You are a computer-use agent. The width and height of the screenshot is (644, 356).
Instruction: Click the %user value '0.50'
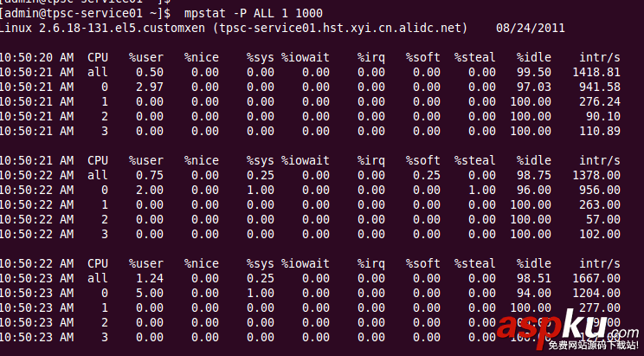(x=150, y=73)
